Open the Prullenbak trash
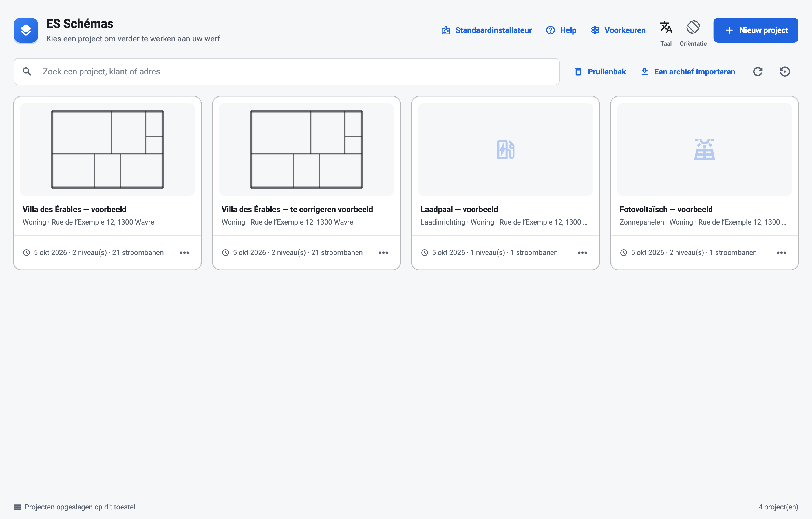812x519 pixels. [x=600, y=72]
